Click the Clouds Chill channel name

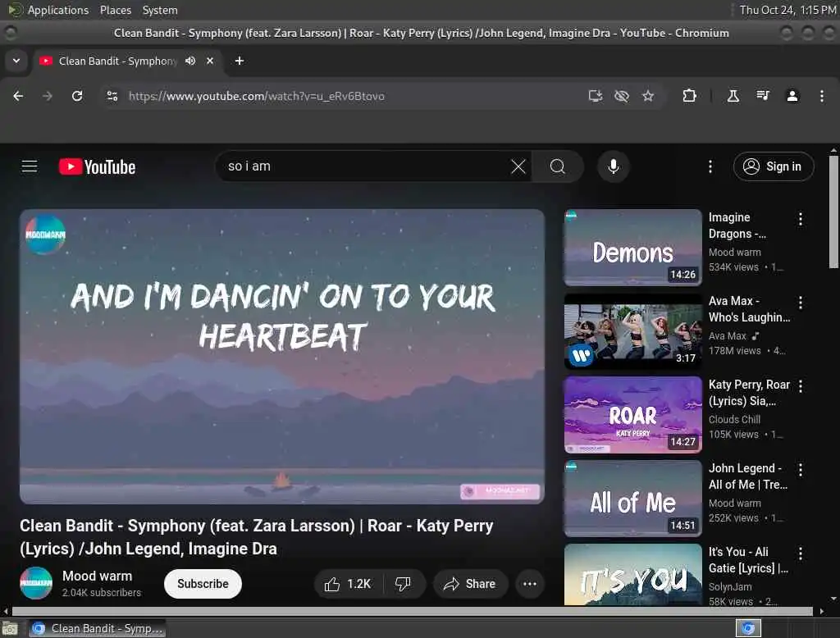click(x=734, y=419)
